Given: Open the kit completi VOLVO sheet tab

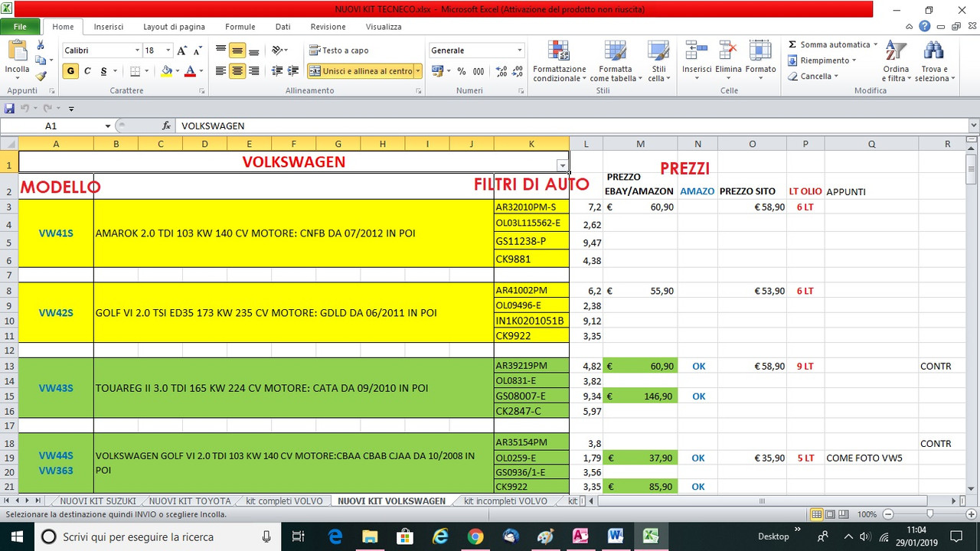Looking at the screenshot, I should (283, 501).
